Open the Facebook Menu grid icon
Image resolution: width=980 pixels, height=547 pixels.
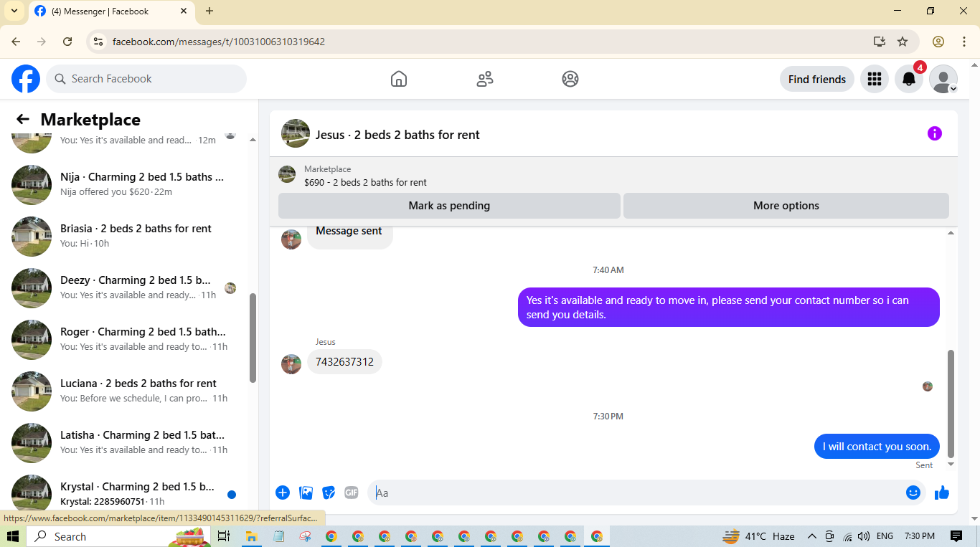(x=874, y=79)
